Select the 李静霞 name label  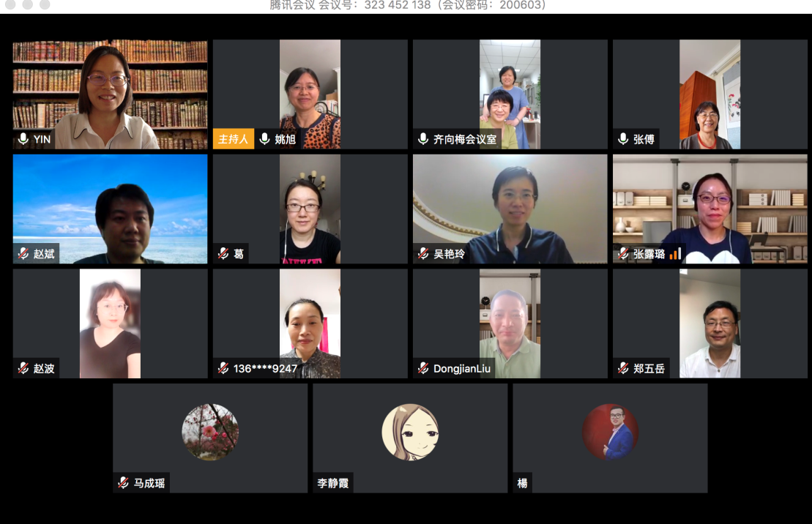(x=333, y=483)
